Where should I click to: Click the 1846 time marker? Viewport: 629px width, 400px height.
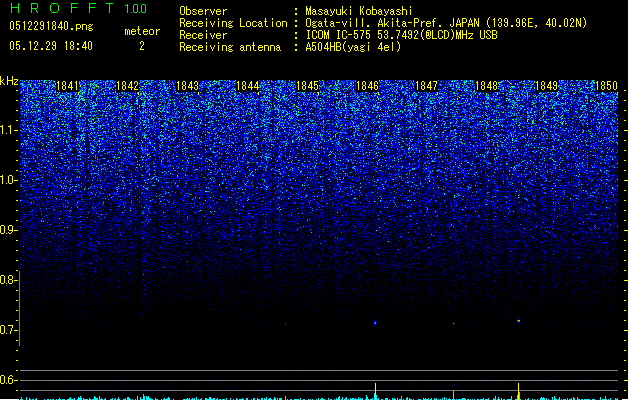[367, 86]
